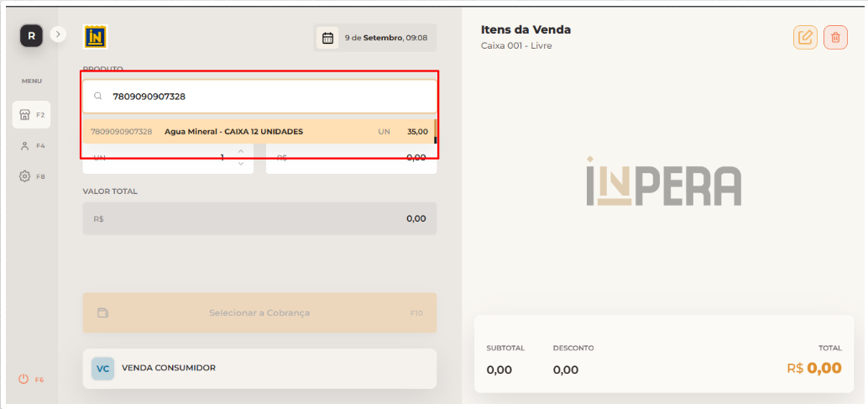The height and width of the screenshot is (409, 868).
Task: Expand the sidebar with the chevron arrow
Action: 58,34
